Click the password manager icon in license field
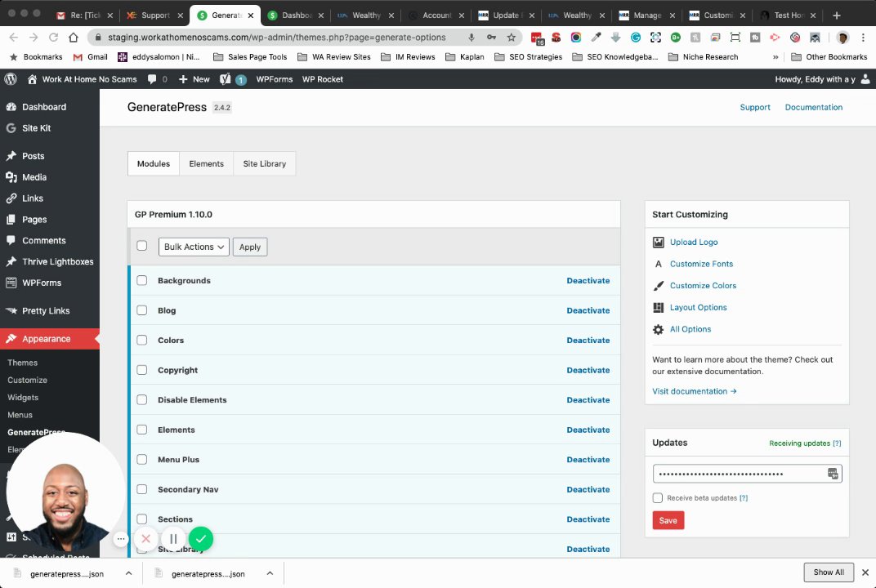The image size is (876, 588). click(x=833, y=474)
